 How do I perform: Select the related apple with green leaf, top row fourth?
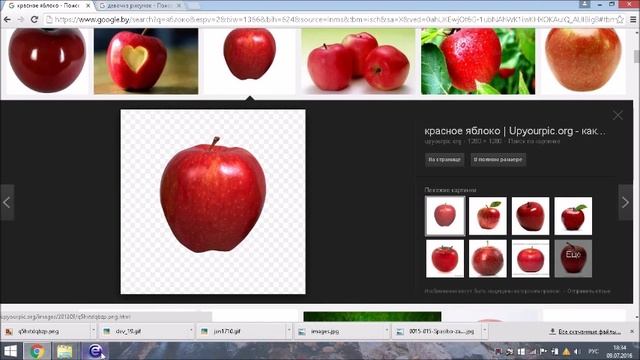click(x=573, y=216)
